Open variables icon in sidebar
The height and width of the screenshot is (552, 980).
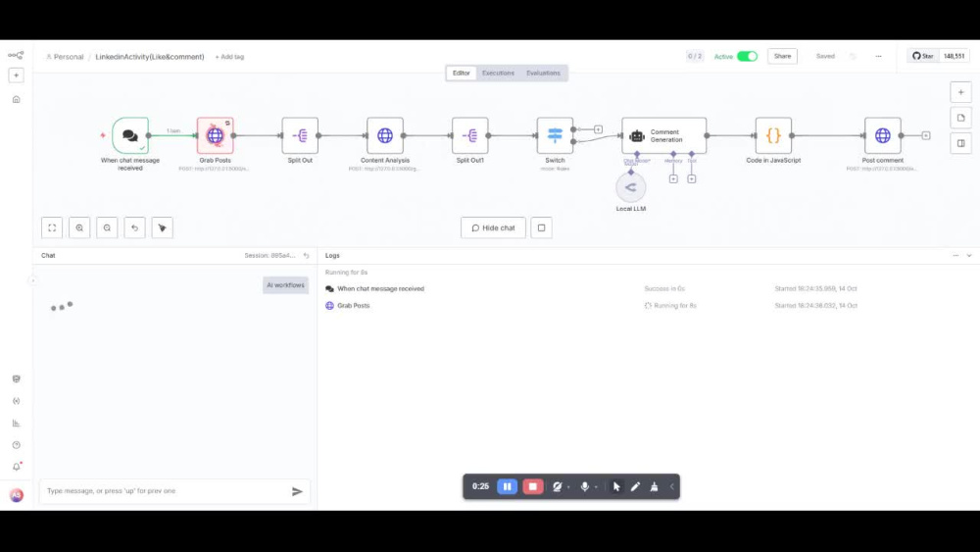(x=17, y=401)
